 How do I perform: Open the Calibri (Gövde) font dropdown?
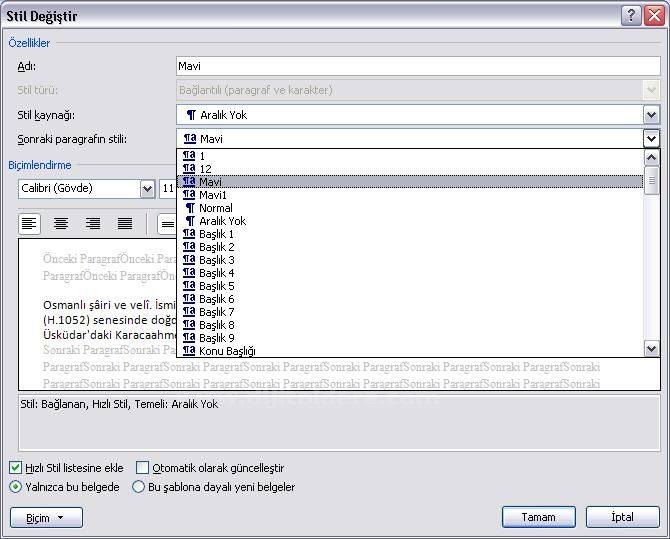(x=147, y=189)
